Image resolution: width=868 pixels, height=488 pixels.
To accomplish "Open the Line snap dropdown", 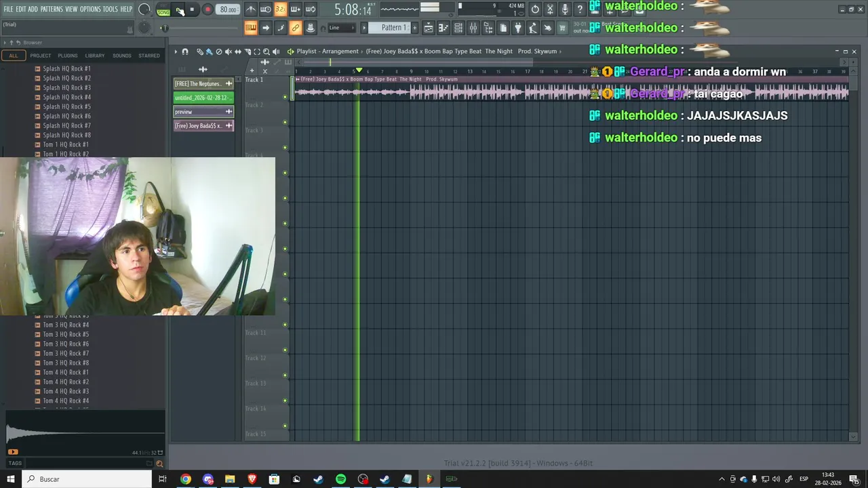I will pyautogui.click(x=342, y=28).
